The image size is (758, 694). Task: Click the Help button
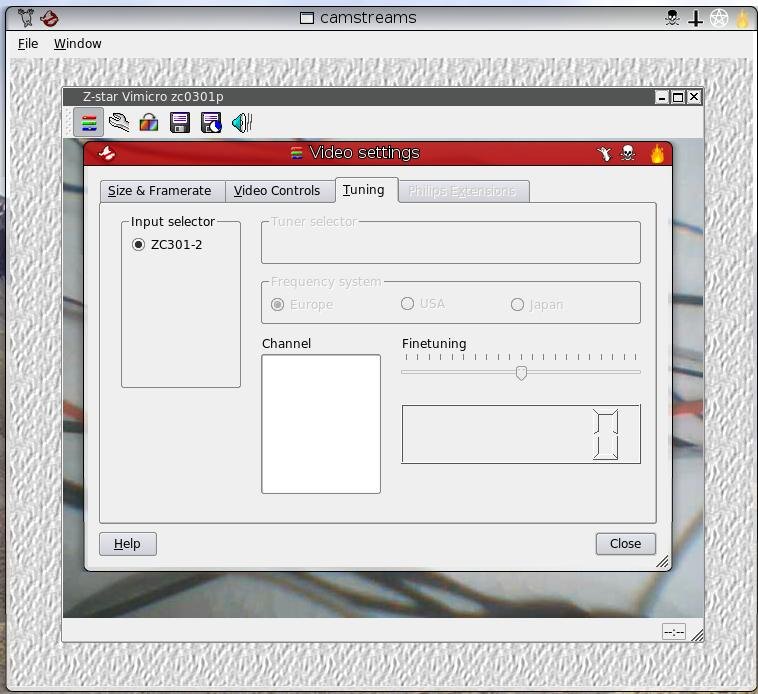tap(128, 544)
